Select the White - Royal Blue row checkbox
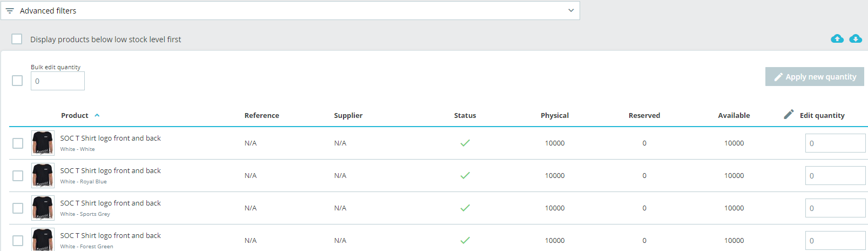 click(x=18, y=176)
